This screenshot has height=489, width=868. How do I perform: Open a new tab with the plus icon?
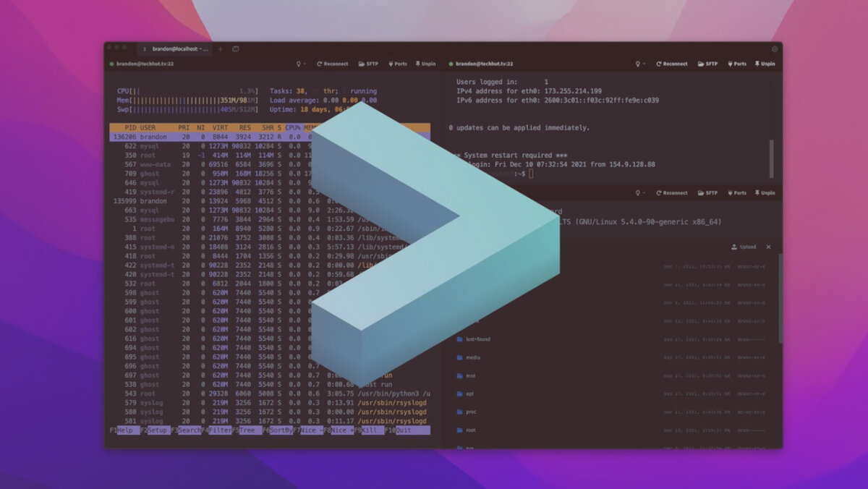pyautogui.click(x=221, y=48)
